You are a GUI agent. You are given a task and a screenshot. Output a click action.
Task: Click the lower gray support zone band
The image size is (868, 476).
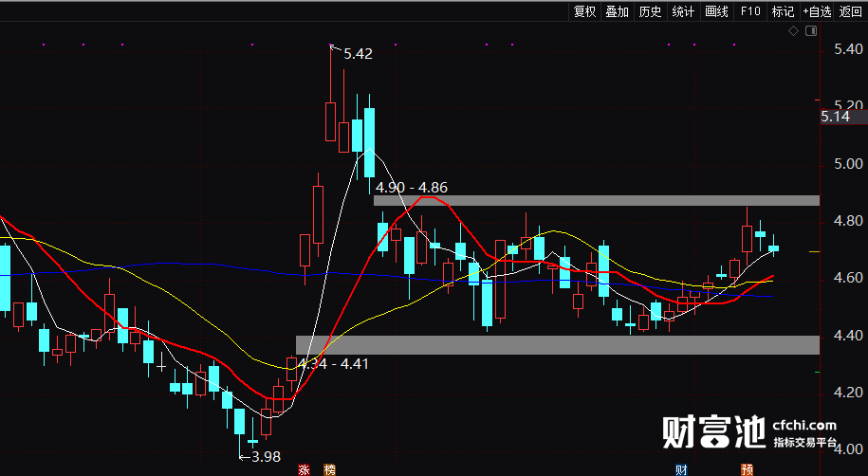(x=558, y=345)
